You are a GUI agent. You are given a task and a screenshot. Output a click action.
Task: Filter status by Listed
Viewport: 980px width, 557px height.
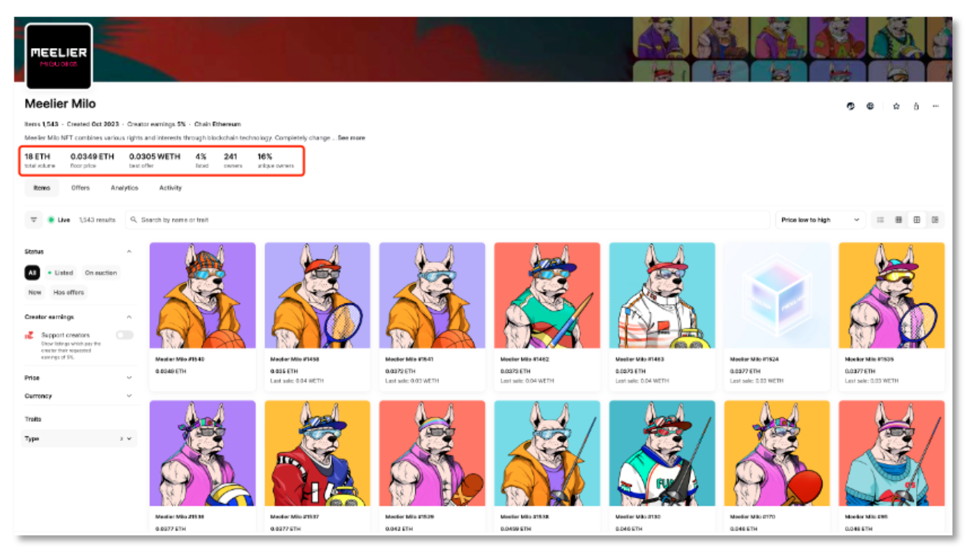(x=60, y=273)
